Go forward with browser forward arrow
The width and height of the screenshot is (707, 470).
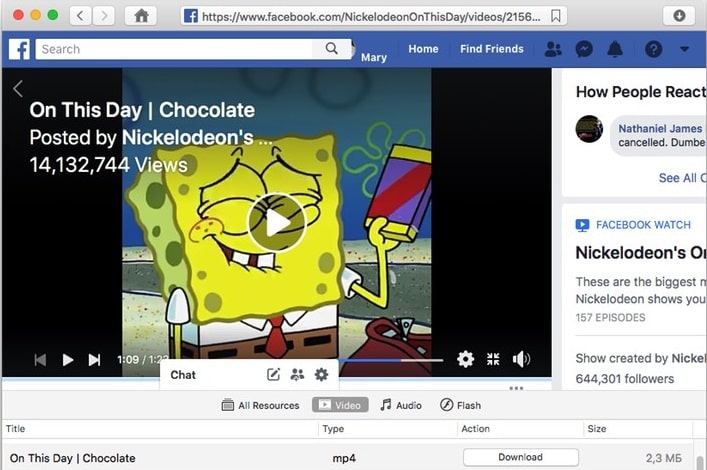pos(104,16)
